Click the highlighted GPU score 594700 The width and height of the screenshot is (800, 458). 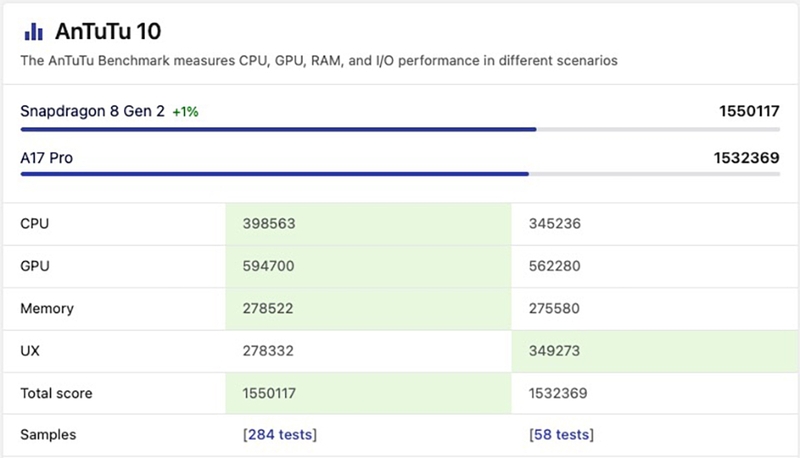pos(269,267)
